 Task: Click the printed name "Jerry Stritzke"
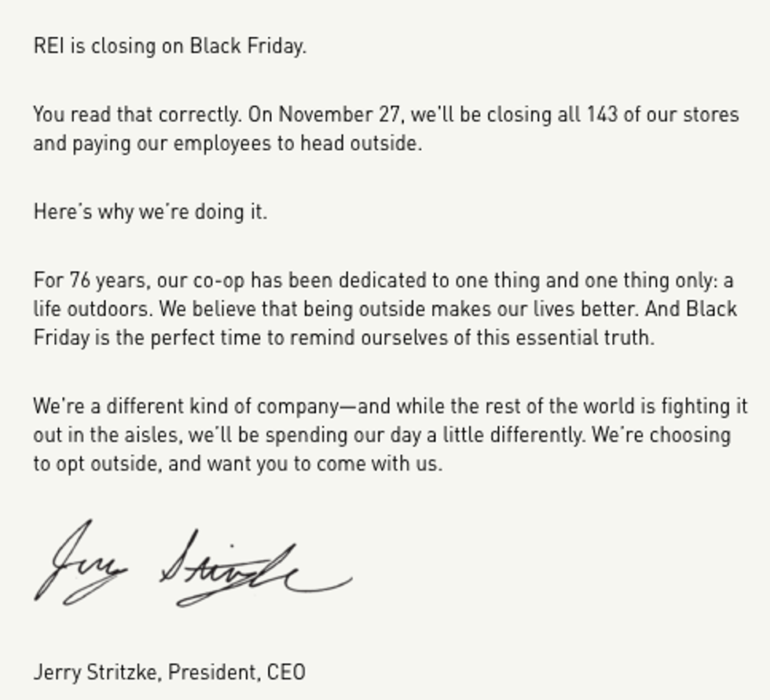(97, 673)
